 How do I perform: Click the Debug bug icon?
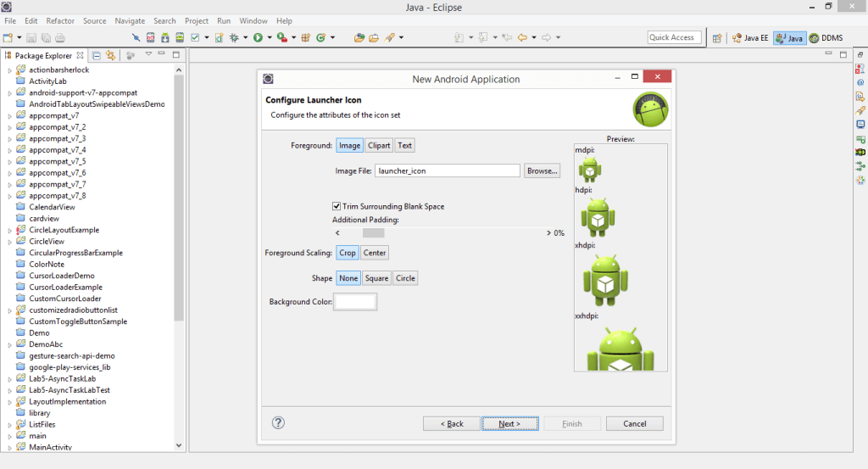point(234,37)
